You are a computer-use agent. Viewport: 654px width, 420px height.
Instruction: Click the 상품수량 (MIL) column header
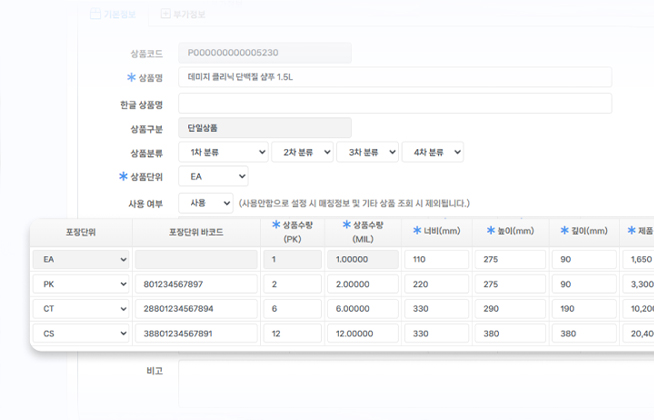click(x=363, y=232)
